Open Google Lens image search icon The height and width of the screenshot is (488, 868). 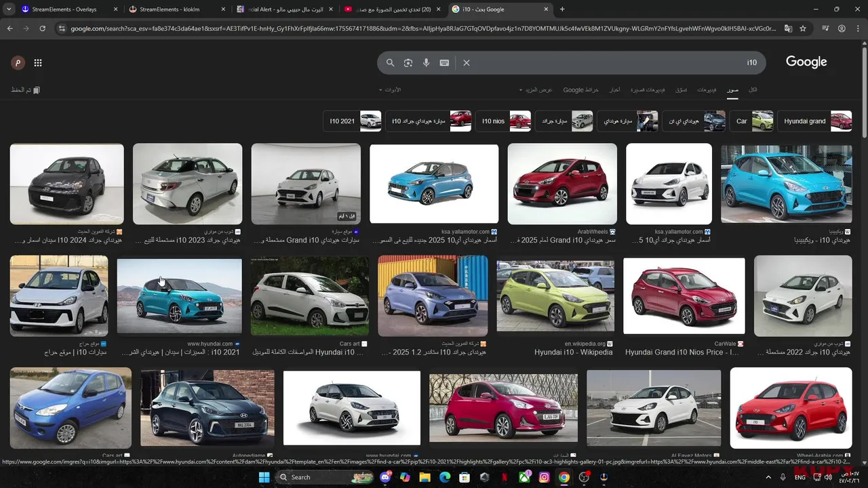(408, 62)
